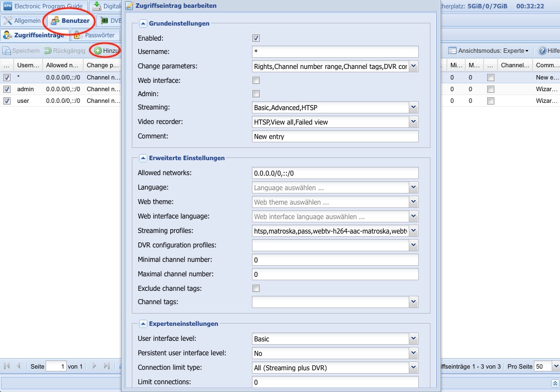Image resolution: width=560 pixels, height=392 pixels.
Task: Click the Speichern save icon
Action: pyautogui.click(x=7, y=51)
